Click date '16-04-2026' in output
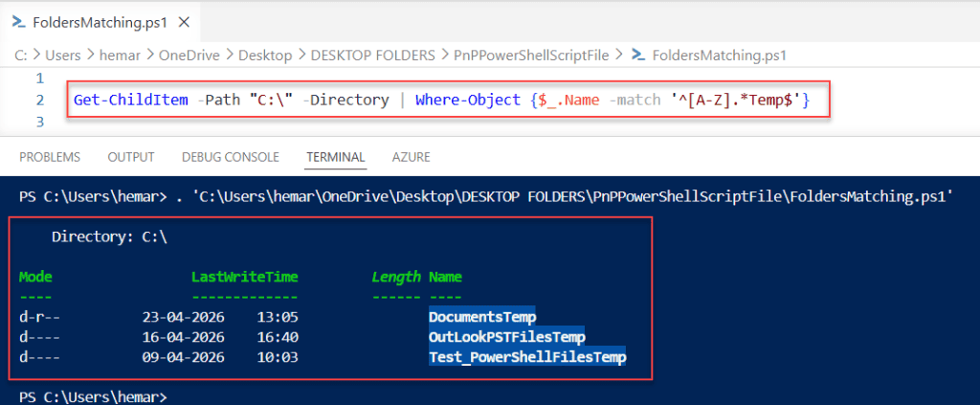 click(x=183, y=337)
